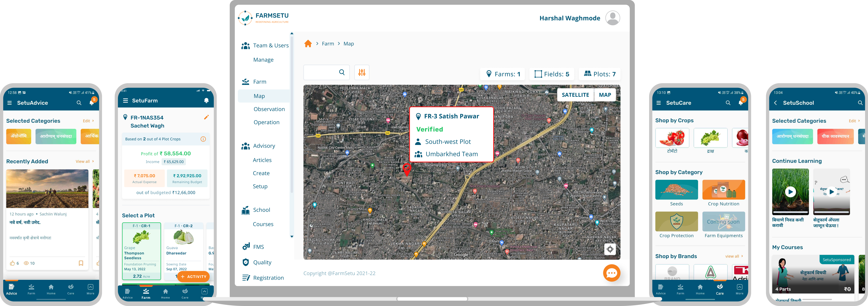
Task: Tap the orange ACTIVITY button
Action: (x=193, y=277)
